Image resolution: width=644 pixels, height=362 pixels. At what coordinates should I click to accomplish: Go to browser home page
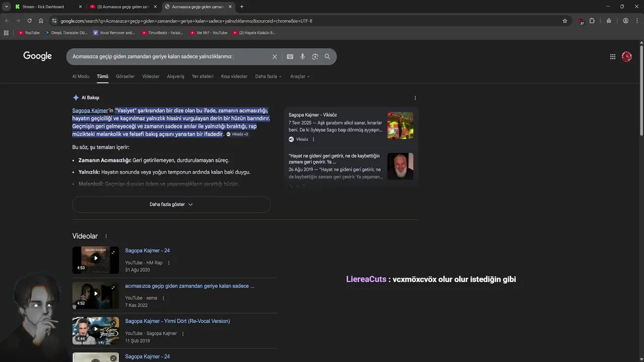click(x=41, y=21)
